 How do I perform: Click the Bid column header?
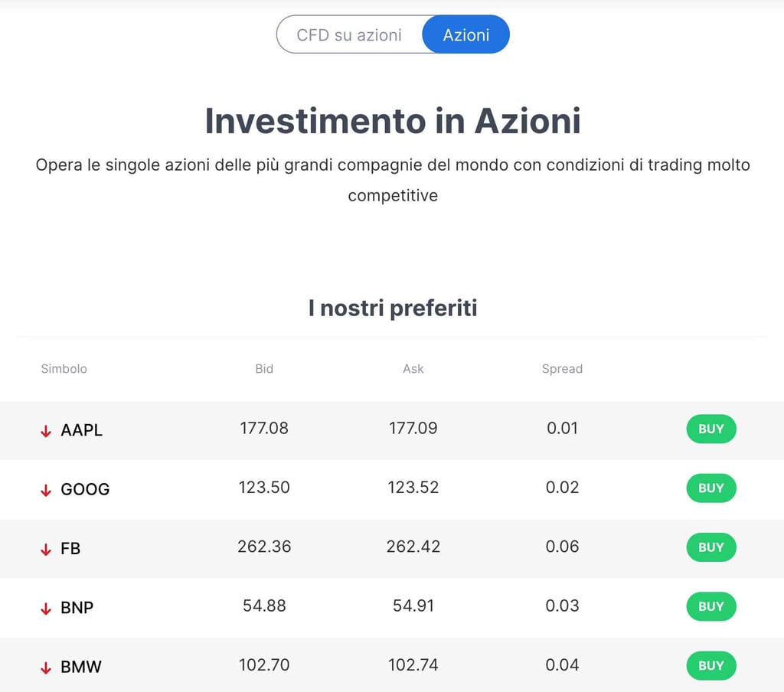pyautogui.click(x=264, y=369)
